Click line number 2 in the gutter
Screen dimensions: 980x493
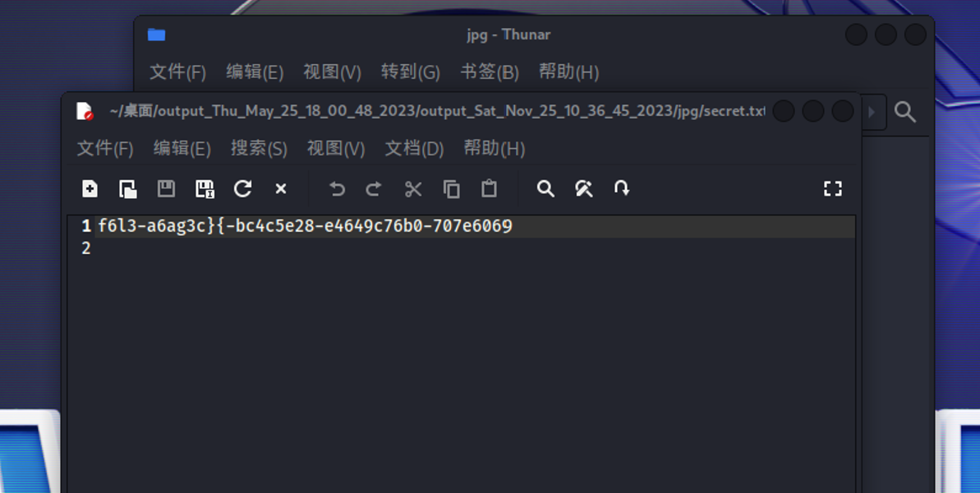point(86,248)
